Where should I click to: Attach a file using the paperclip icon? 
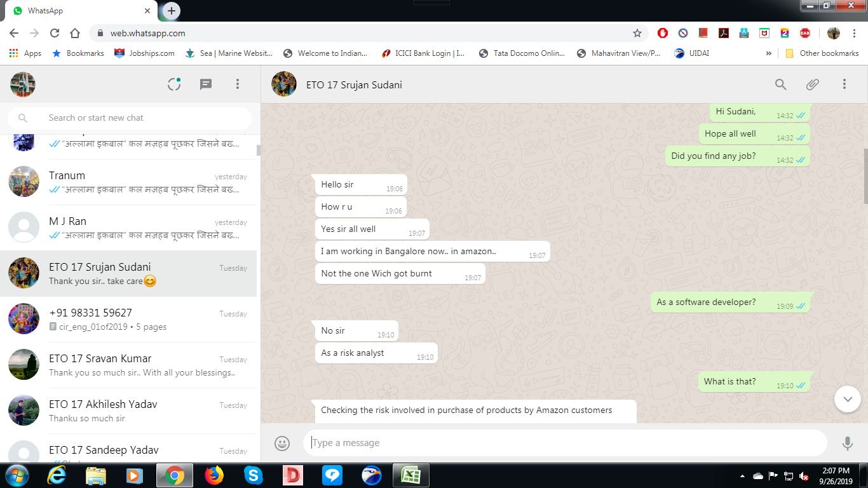[x=812, y=85]
